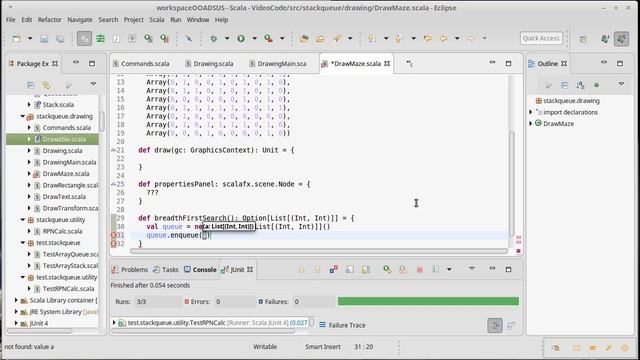Toggle hierarchical layout button beside Failure Trace
Image resolution: width=640 pixels, height=360 pixels.
pos(495,325)
